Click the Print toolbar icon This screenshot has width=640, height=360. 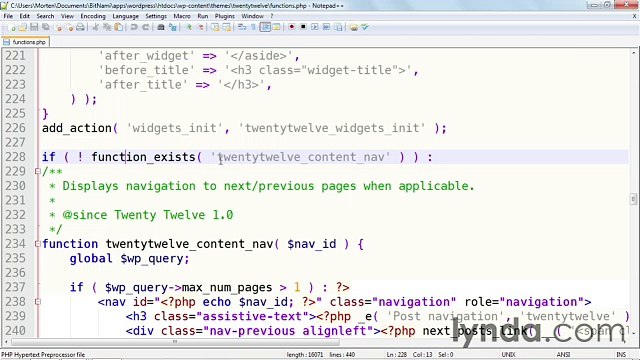click(80, 27)
